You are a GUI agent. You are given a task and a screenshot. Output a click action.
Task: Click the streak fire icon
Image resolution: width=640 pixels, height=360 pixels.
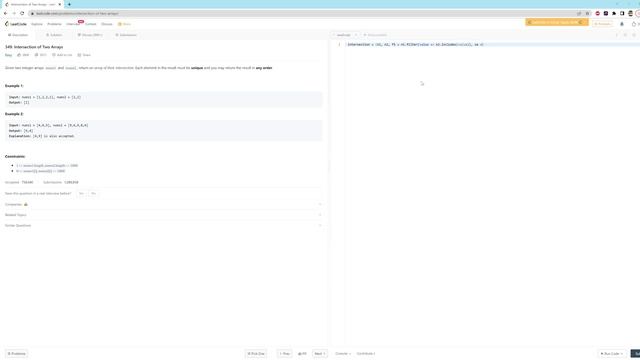(x=633, y=24)
